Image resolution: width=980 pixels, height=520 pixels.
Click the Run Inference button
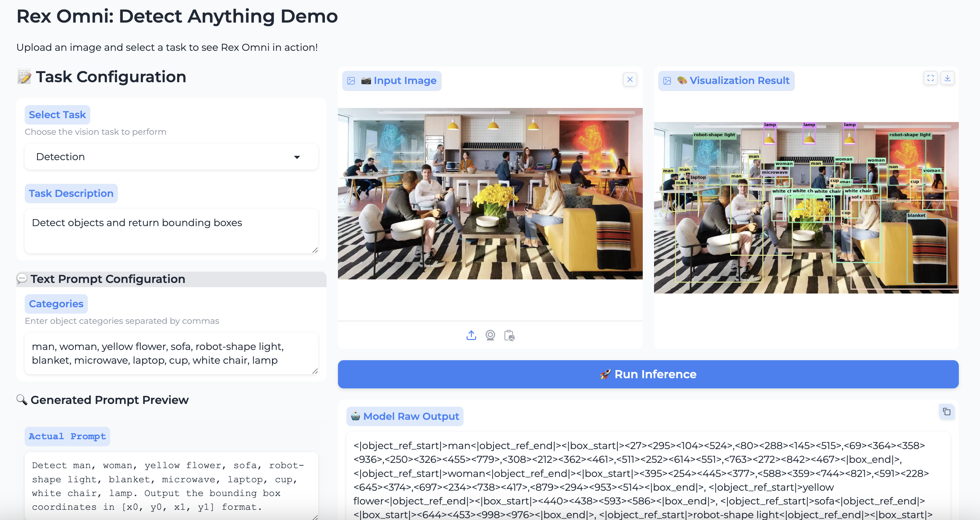pyautogui.click(x=648, y=374)
